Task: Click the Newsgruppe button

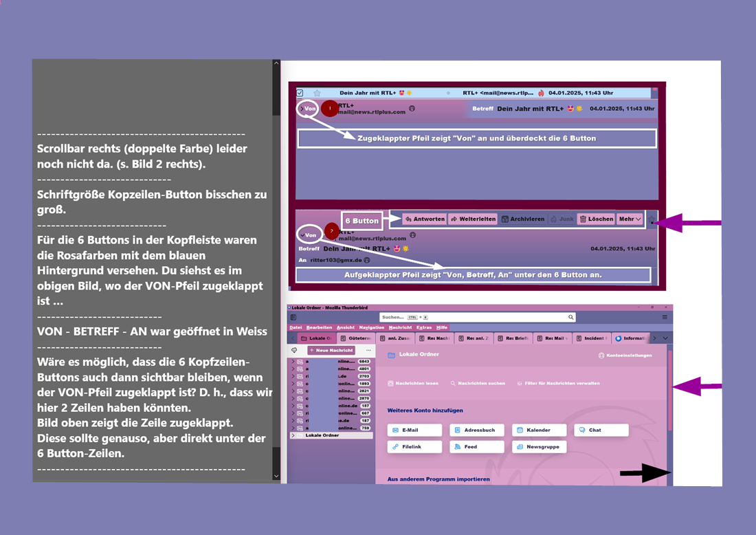Action: [x=539, y=447]
